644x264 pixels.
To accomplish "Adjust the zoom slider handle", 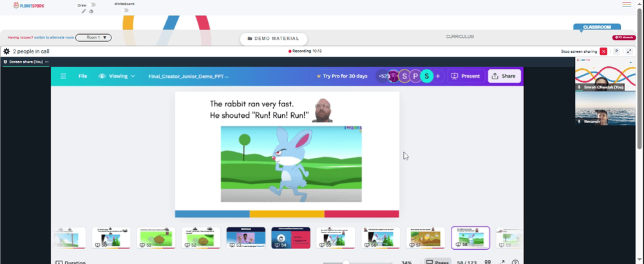I will click(x=346, y=262).
